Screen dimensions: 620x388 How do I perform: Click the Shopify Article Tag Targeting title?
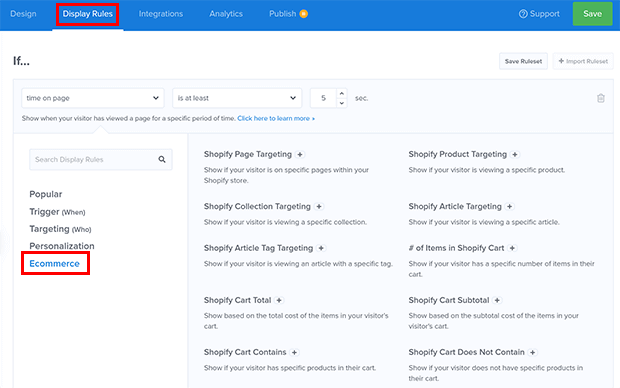coord(259,248)
